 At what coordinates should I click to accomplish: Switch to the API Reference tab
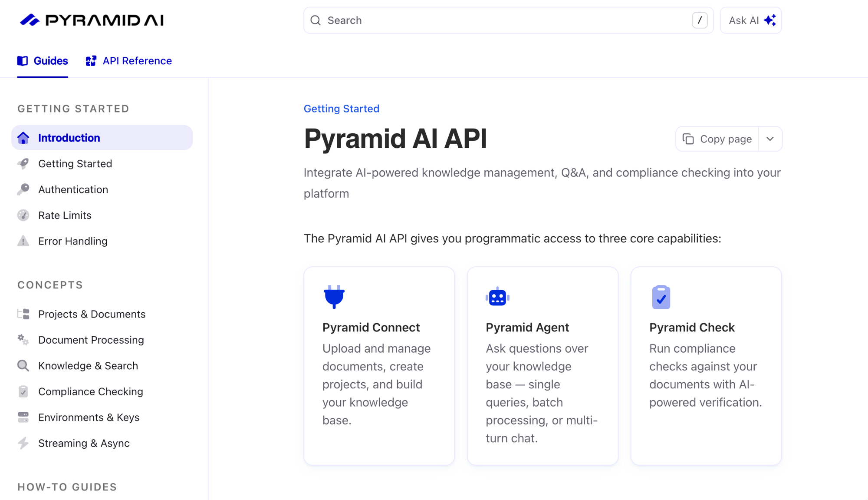(x=129, y=61)
